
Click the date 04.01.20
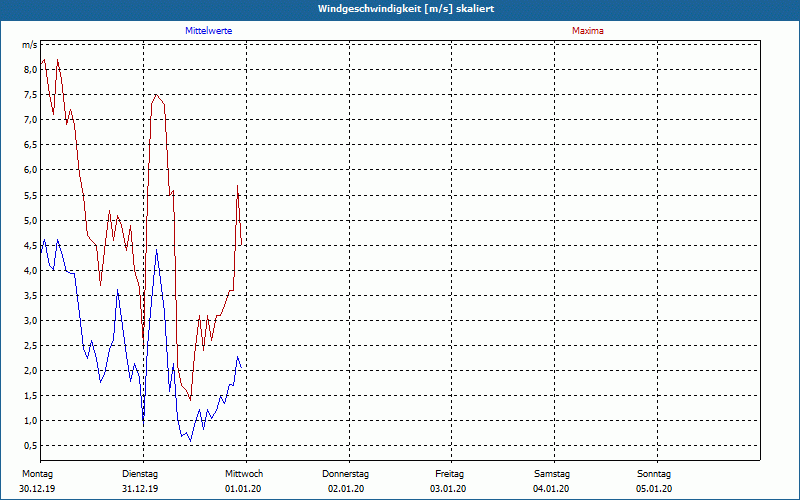click(x=551, y=489)
